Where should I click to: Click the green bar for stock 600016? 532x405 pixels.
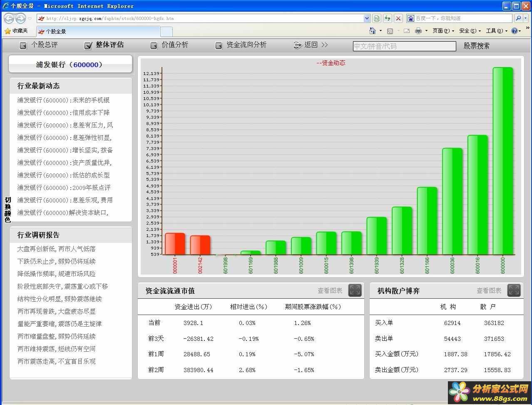(477, 195)
